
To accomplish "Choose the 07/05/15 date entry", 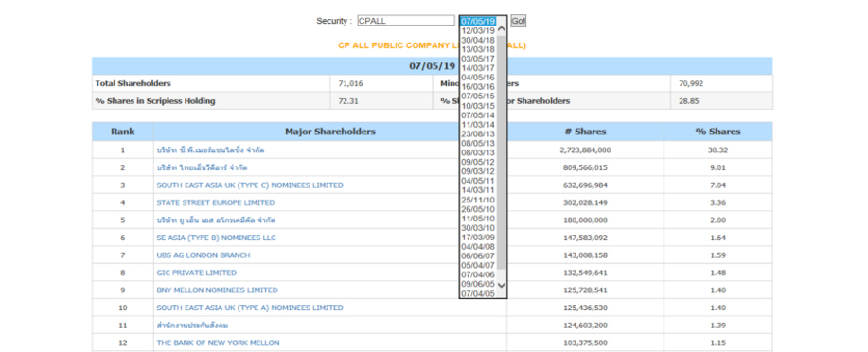I will [478, 97].
